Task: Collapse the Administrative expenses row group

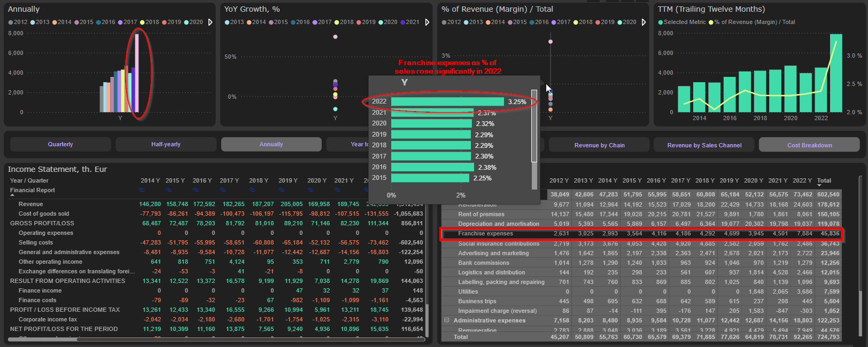Action: point(446,320)
